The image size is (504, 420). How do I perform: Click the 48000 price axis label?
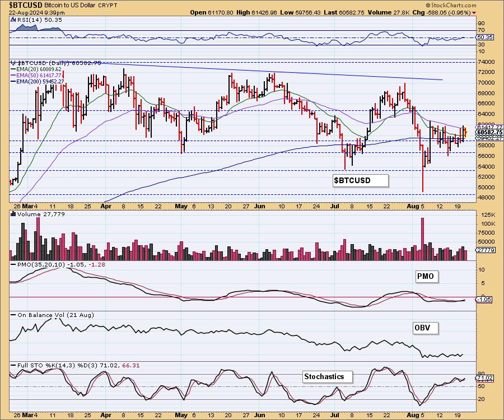486,198
